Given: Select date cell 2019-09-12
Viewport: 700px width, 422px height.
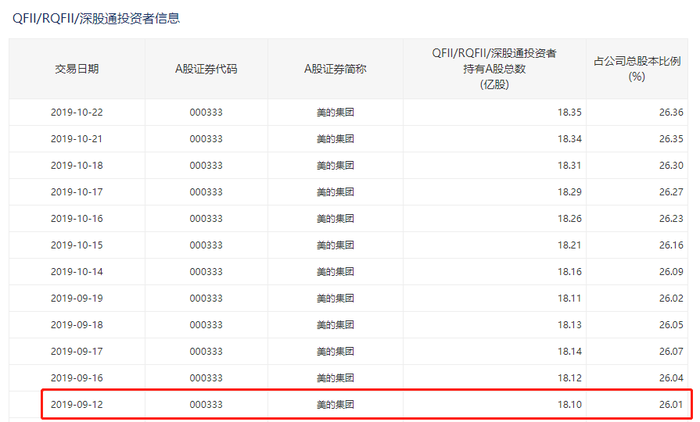Looking at the screenshot, I should point(77,405).
